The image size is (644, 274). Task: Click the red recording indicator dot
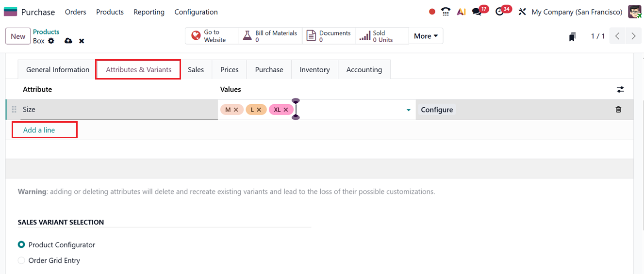432,12
